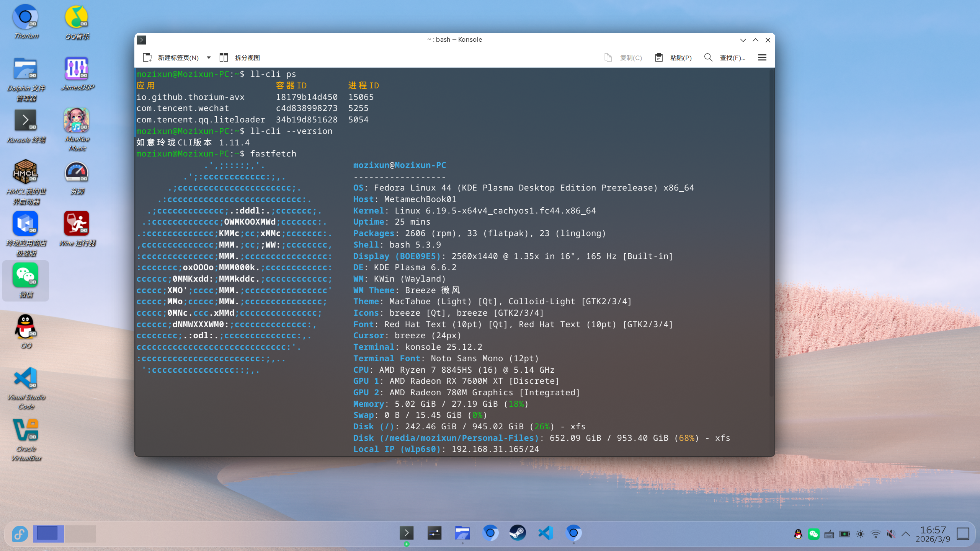Image resolution: width=980 pixels, height=551 pixels.
Task: Click the QQ penguin system tray icon
Action: (798, 534)
